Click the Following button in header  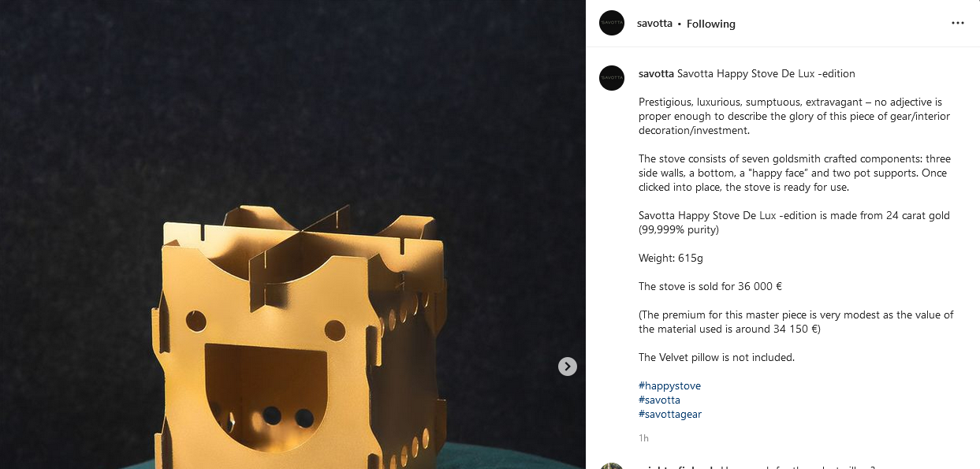[710, 24]
